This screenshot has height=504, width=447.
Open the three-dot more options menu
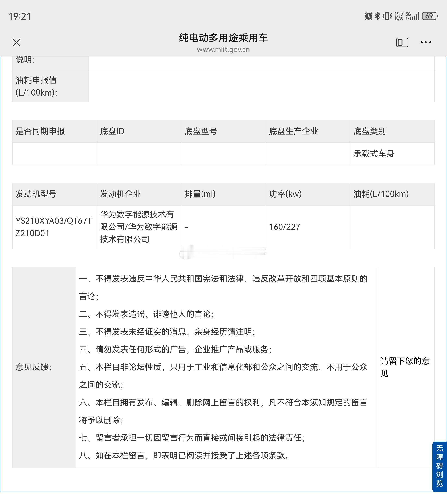pos(426,42)
